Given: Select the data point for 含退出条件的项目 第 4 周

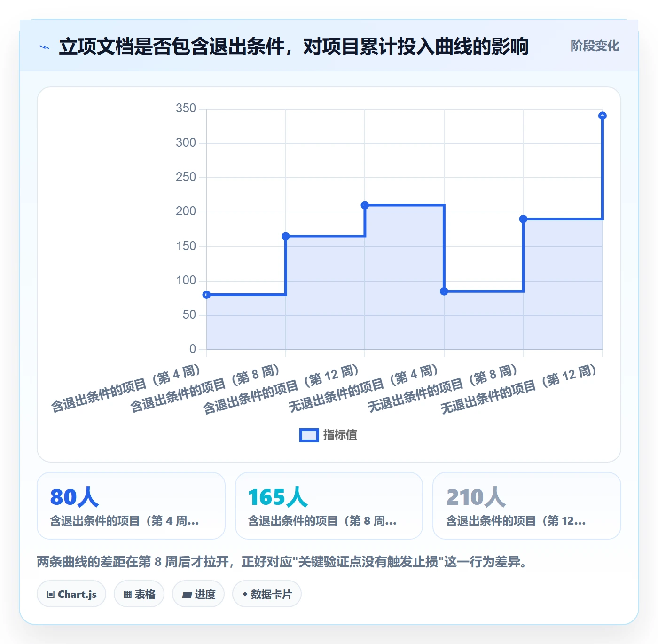Looking at the screenshot, I should tap(206, 295).
